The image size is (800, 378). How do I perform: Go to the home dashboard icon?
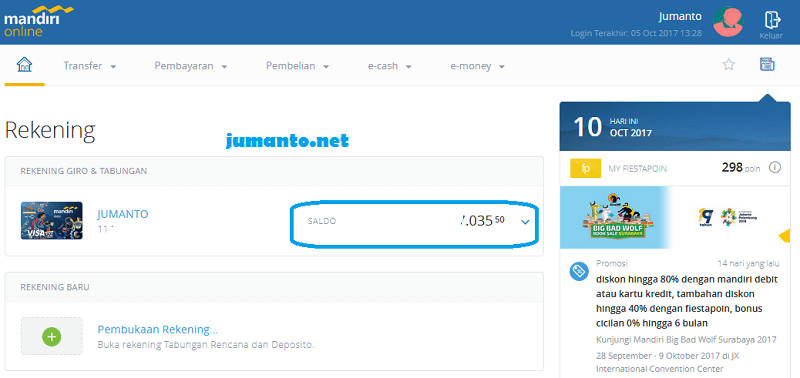click(24, 65)
